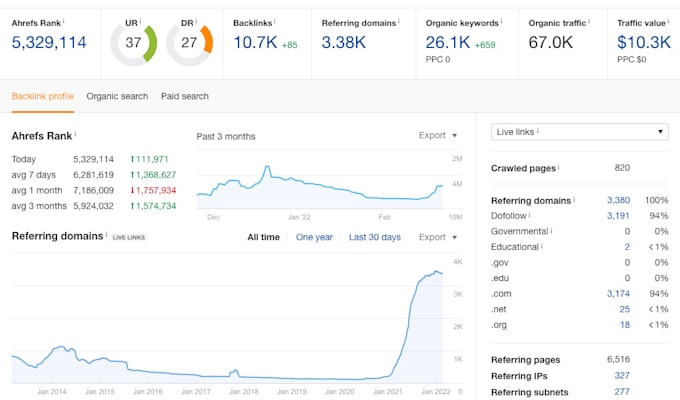Click the +659 organic keywords change

[x=485, y=45]
